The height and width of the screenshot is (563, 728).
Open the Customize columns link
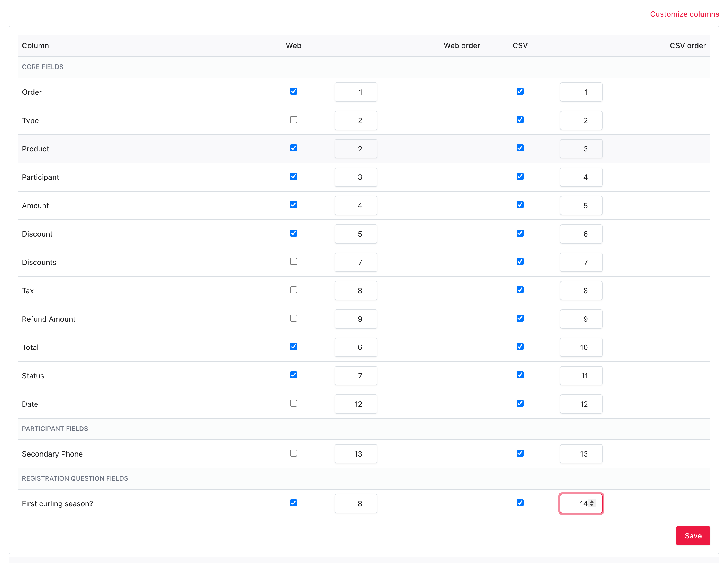[684, 14]
